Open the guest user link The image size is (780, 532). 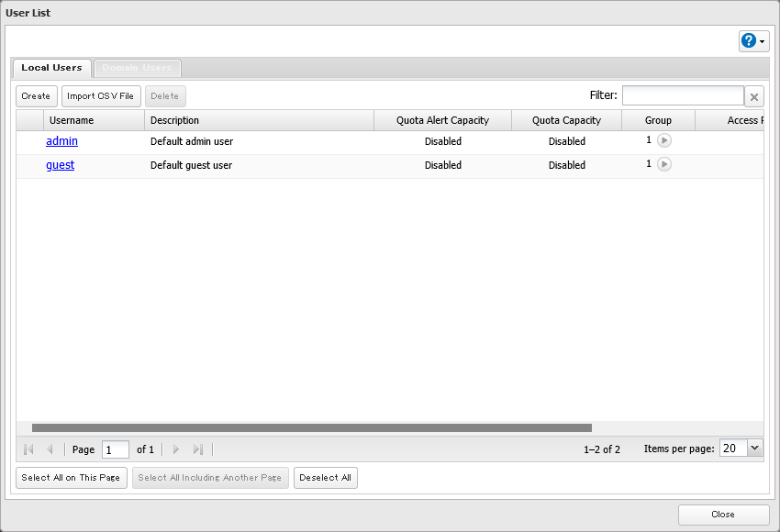coord(60,165)
